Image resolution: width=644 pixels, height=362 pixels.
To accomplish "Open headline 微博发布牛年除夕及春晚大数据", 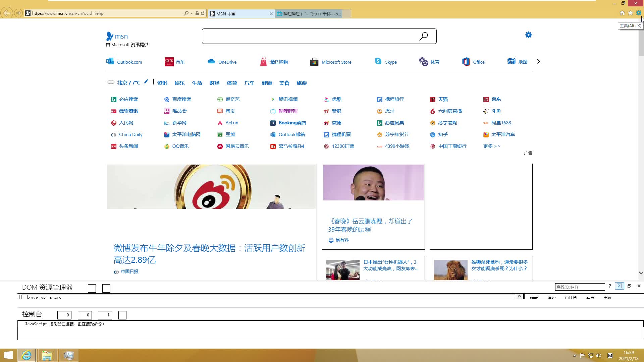I will click(209, 254).
